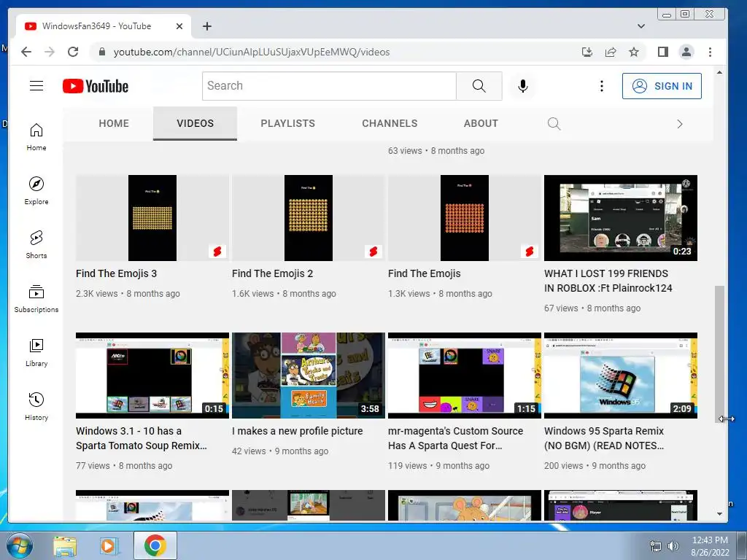Image resolution: width=747 pixels, height=560 pixels.
Task: Open the Windows Start menu
Action: click(x=20, y=545)
